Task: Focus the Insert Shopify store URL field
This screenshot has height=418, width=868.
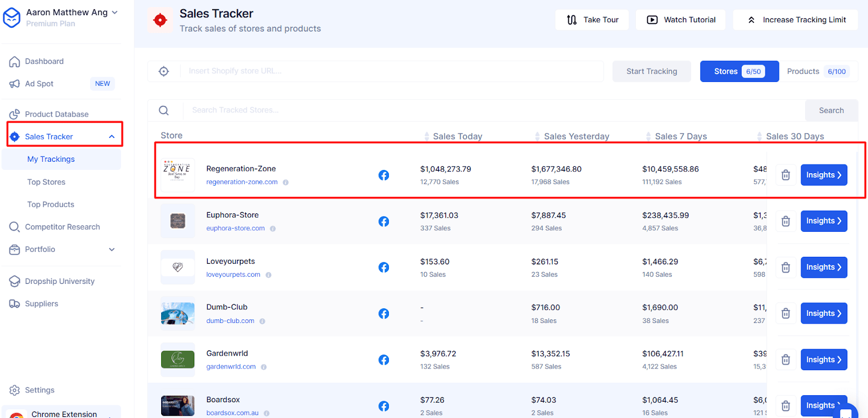Action: tap(393, 71)
